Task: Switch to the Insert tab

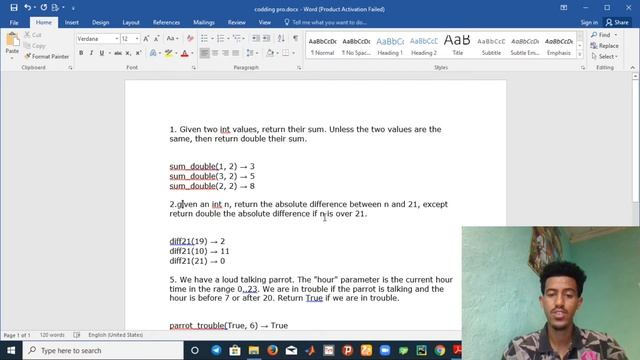Action: [x=71, y=22]
